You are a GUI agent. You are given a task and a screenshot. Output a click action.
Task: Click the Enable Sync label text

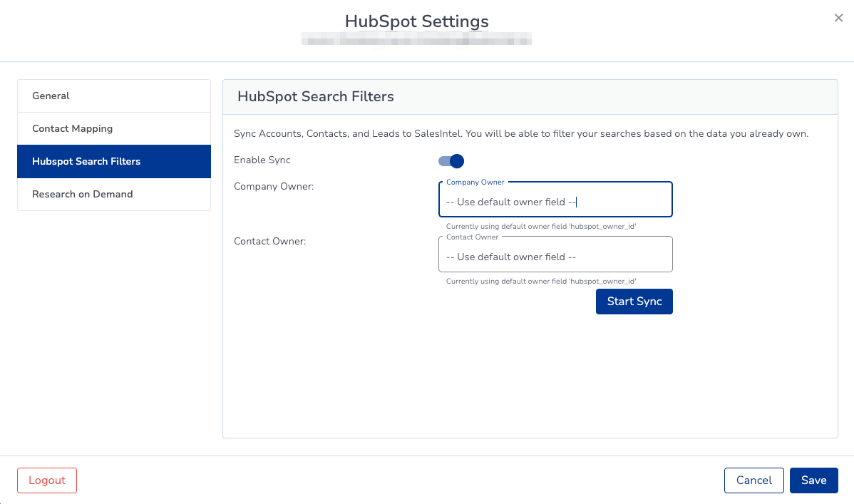(x=262, y=160)
